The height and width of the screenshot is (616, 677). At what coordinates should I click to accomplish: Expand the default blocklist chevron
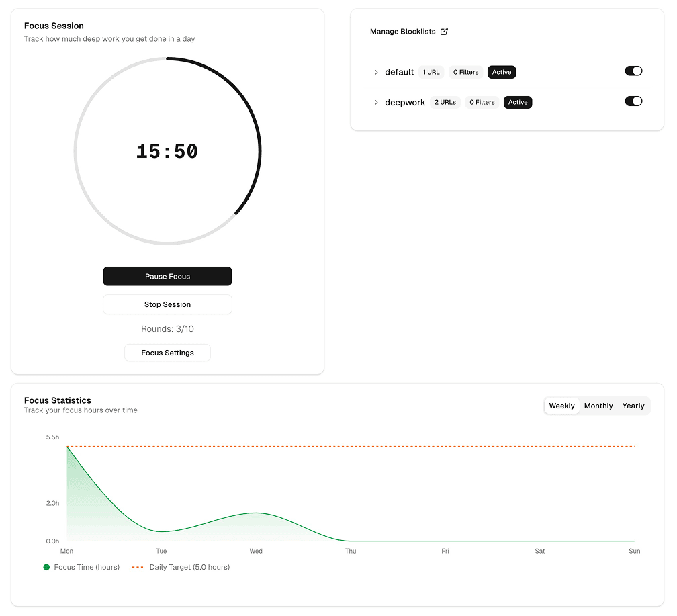tap(376, 72)
